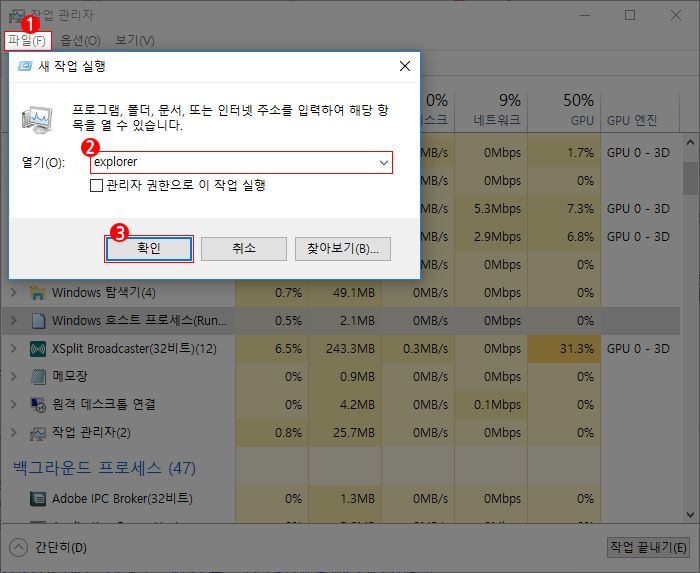The height and width of the screenshot is (573, 700).
Task: Click the 2.9Mbps network value
Action: 497,237
